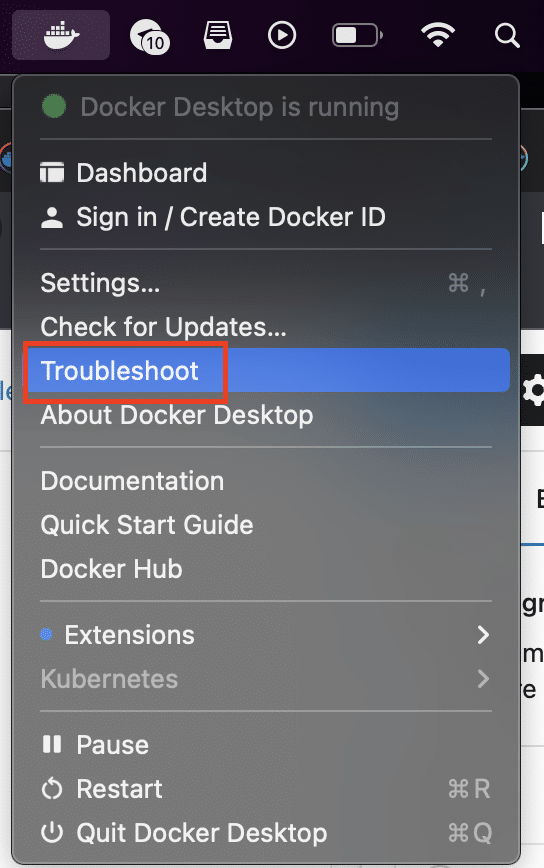Open the Wi-Fi menu bar icon

pyautogui.click(x=438, y=35)
